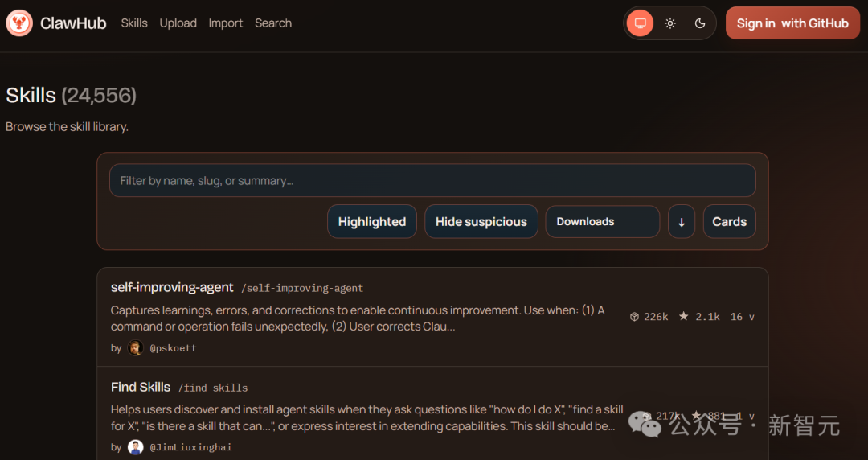This screenshot has width=868, height=460.
Task: Toggle the Cards view mode
Action: pos(729,222)
